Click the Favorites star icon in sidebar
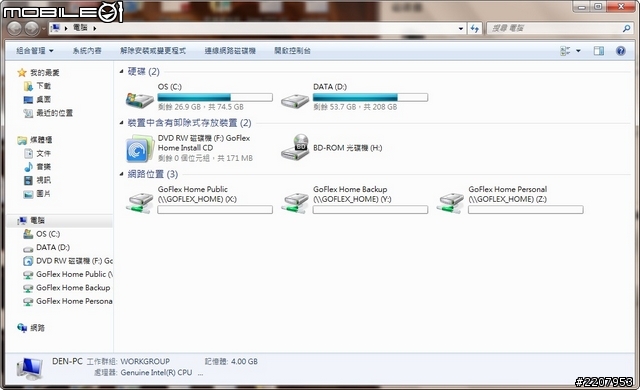This screenshot has width=640, height=390. click(22, 73)
